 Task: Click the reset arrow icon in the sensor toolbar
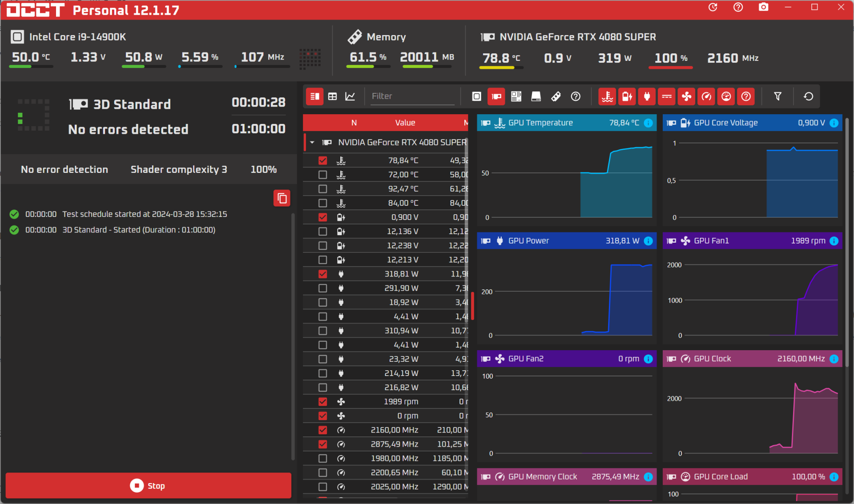coord(808,96)
